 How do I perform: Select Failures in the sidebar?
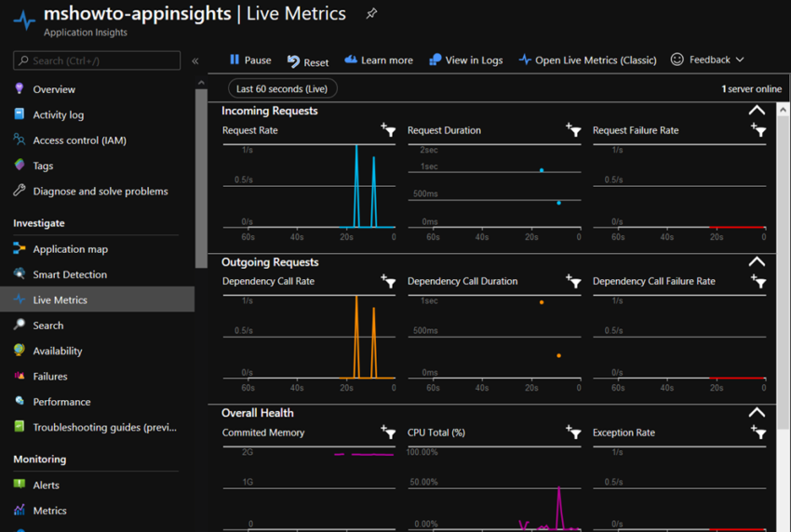49,377
